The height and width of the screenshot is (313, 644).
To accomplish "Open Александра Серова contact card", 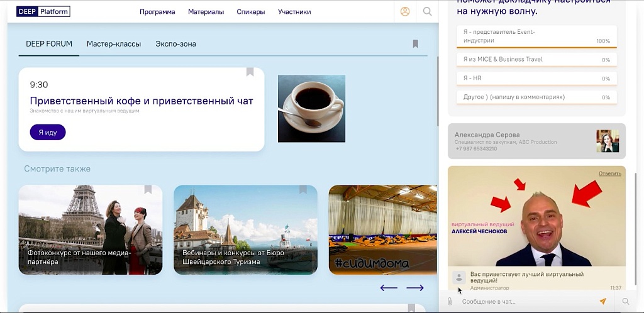I will [x=537, y=141].
